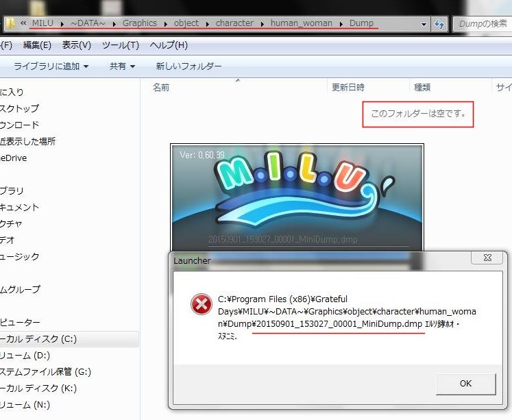Expand the ライブラリに追加 dropdown
This screenshot has height=420, width=512.
pos(51,66)
